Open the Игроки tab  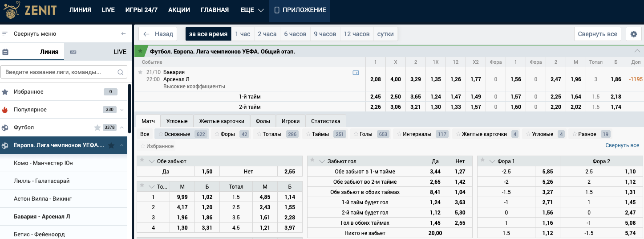(291, 121)
